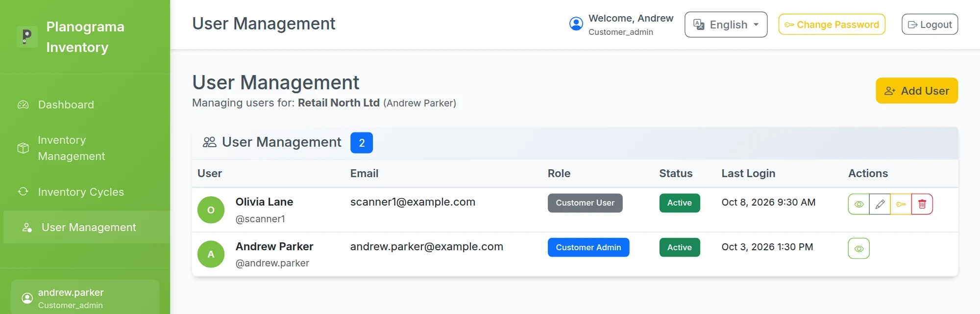Click the Add User button

click(916, 91)
